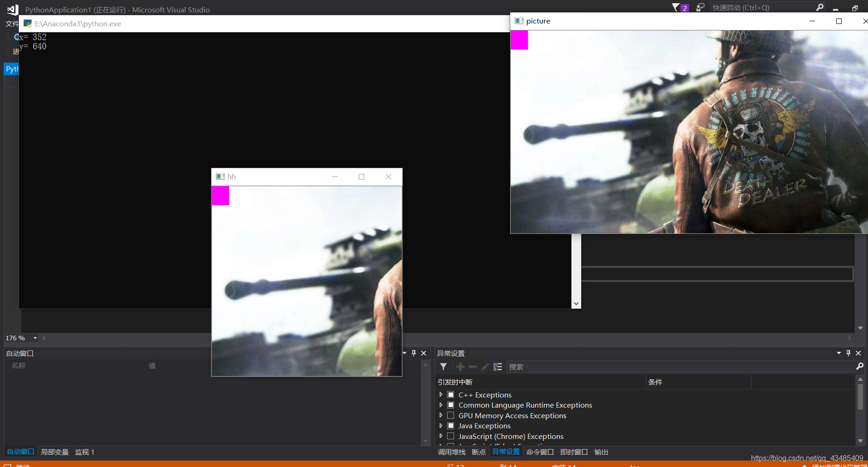Viewport: 868px width, 467px height.
Task: Toggle JavaScript (Chrome) Exceptions checkbox
Action: [451, 436]
